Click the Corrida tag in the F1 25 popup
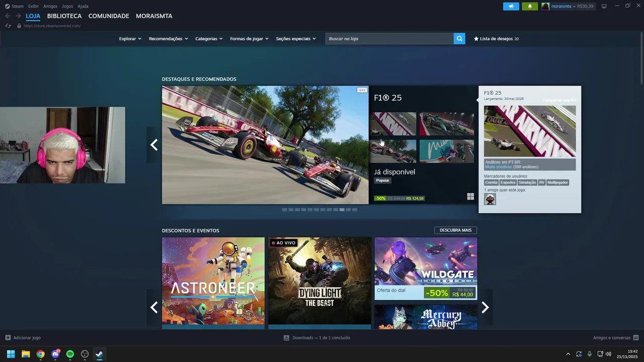This screenshot has width=644, height=362. click(491, 183)
